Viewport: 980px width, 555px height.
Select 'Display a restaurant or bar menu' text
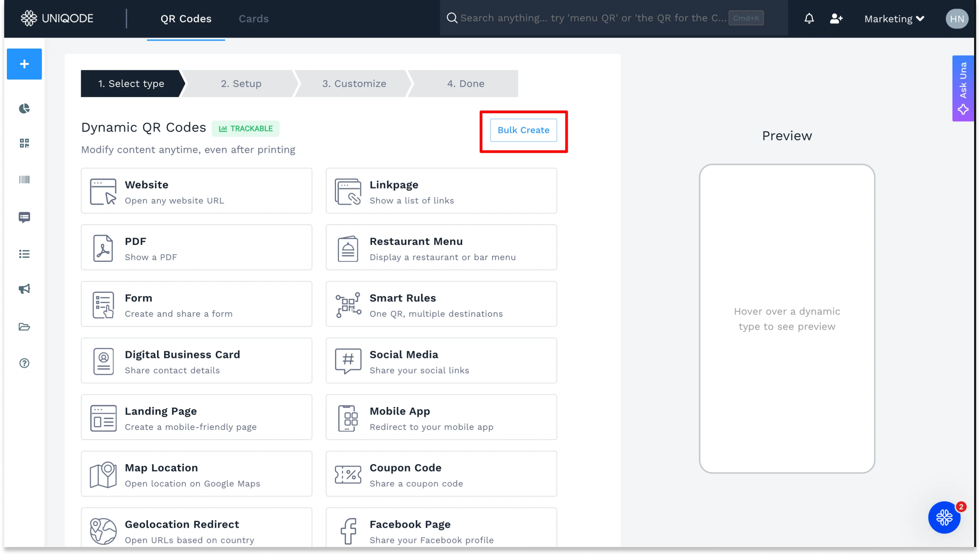tap(442, 257)
